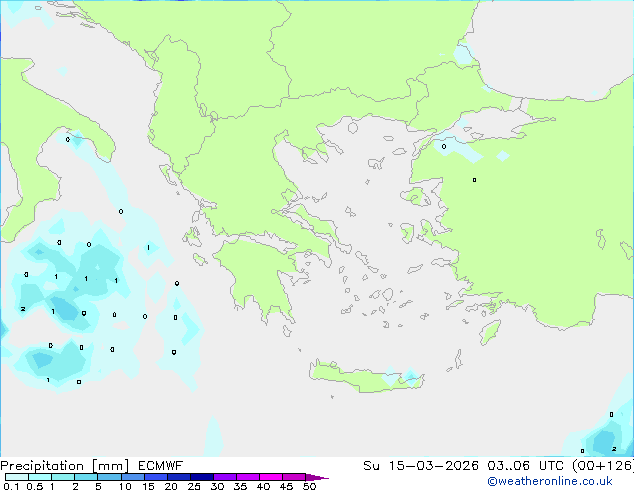Click the 0.1–0.5 mm legend swatch
The height and width of the screenshot is (490, 634).
tap(17, 477)
